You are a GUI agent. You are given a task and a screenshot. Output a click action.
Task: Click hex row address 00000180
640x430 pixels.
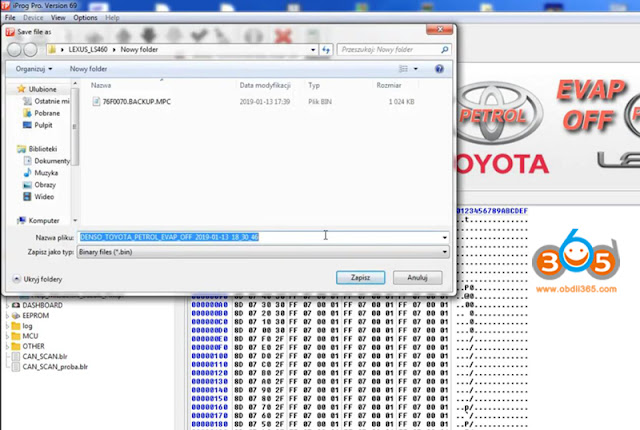click(x=209, y=424)
